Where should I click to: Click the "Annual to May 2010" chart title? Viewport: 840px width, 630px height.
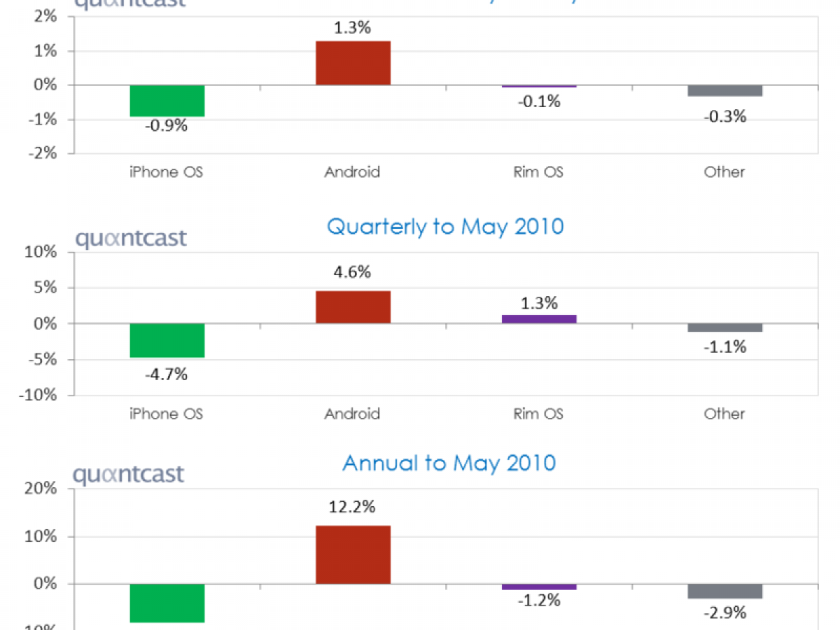[x=449, y=463]
